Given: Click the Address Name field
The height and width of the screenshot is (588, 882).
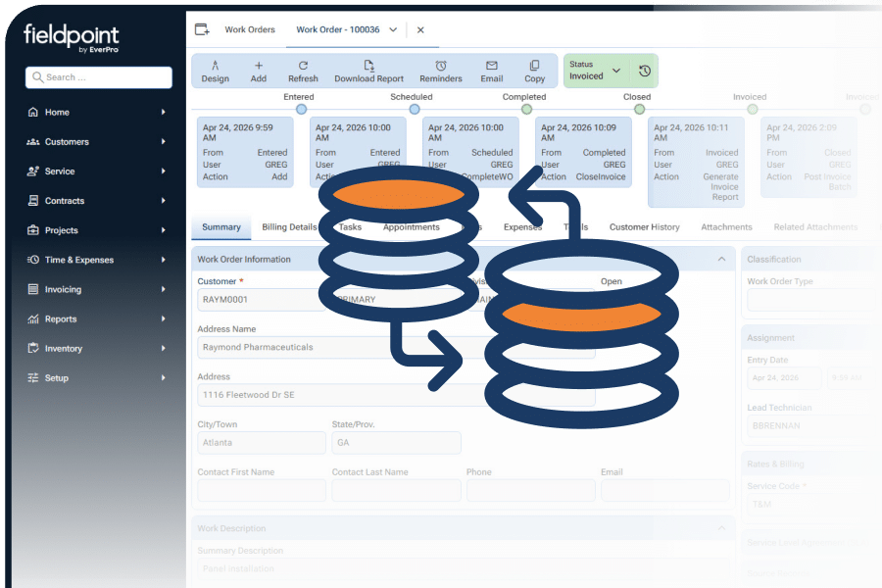Looking at the screenshot, I should pyautogui.click(x=396, y=347).
